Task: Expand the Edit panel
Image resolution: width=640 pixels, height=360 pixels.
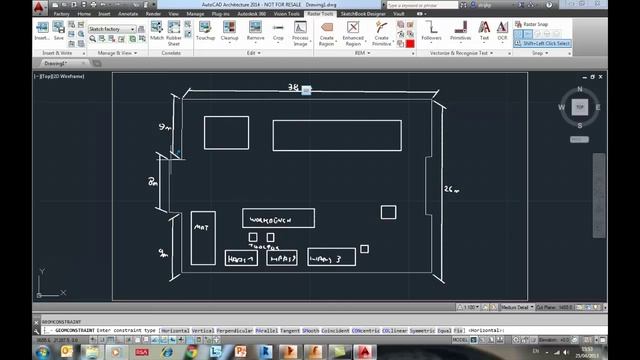Action: click(253, 53)
